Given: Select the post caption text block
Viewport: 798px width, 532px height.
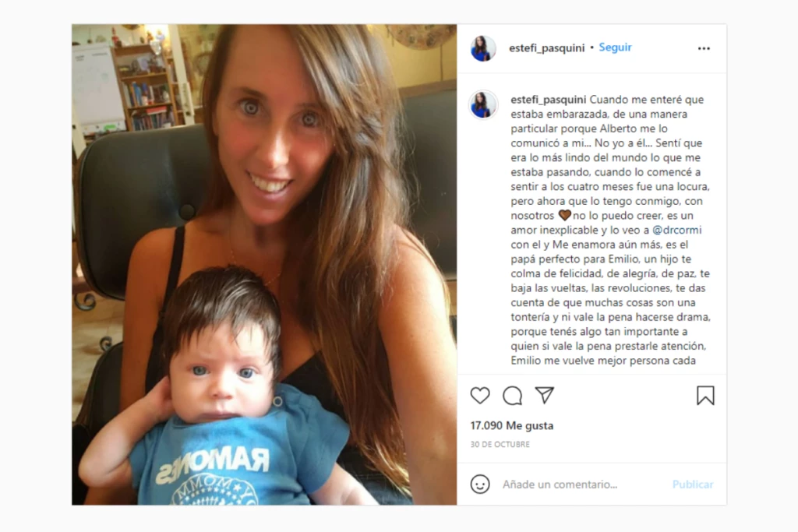Looking at the screenshot, I should tap(610, 230).
